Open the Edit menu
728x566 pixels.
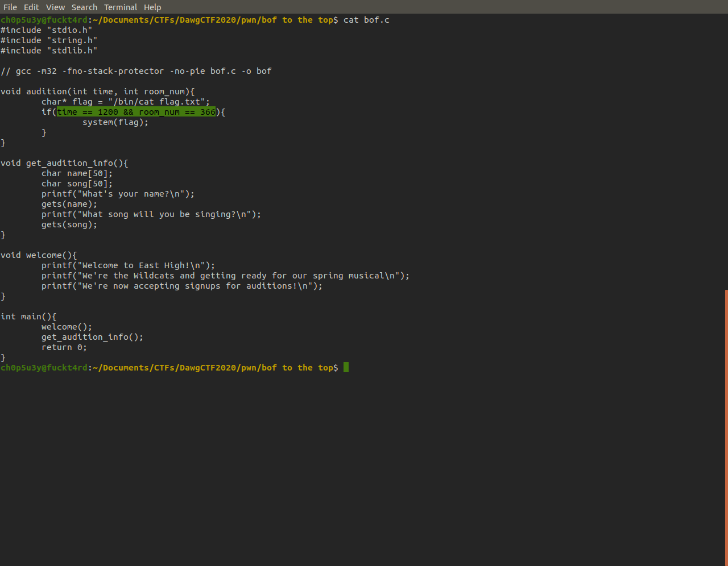pyautogui.click(x=31, y=7)
